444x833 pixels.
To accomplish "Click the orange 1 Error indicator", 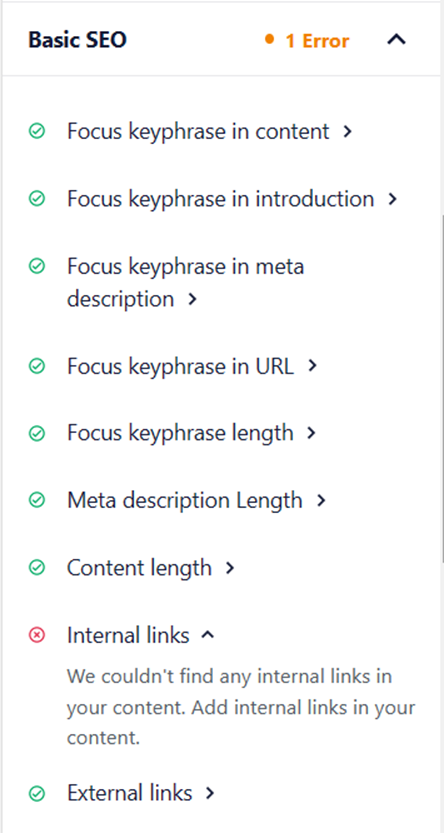I will point(307,40).
